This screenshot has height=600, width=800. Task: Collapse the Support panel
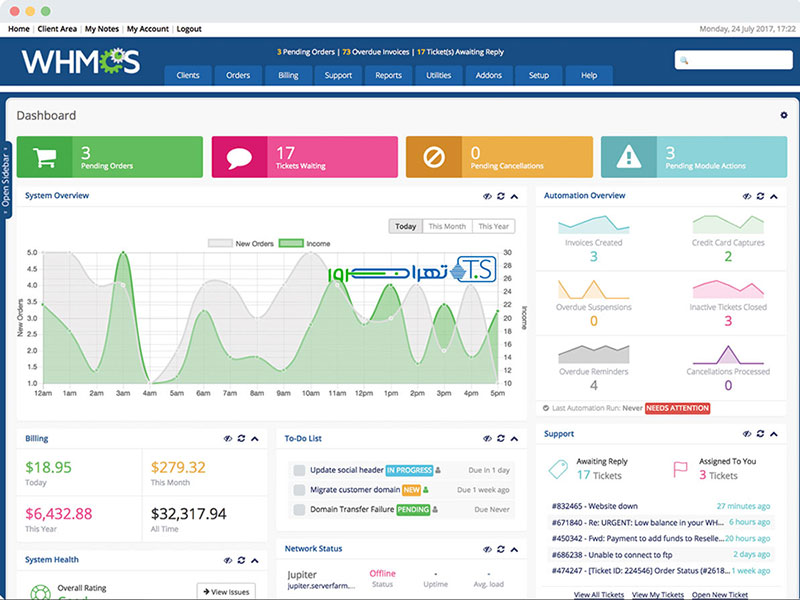(773, 434)
